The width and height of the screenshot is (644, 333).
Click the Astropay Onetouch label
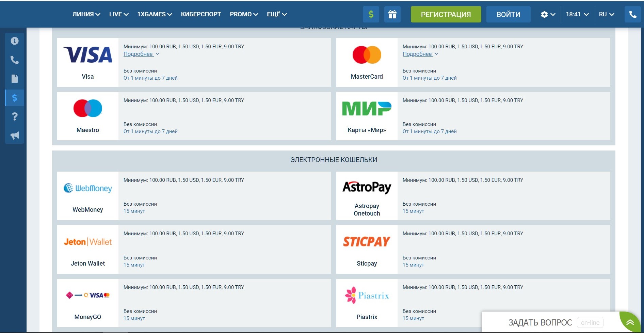(x=367, y=210)
